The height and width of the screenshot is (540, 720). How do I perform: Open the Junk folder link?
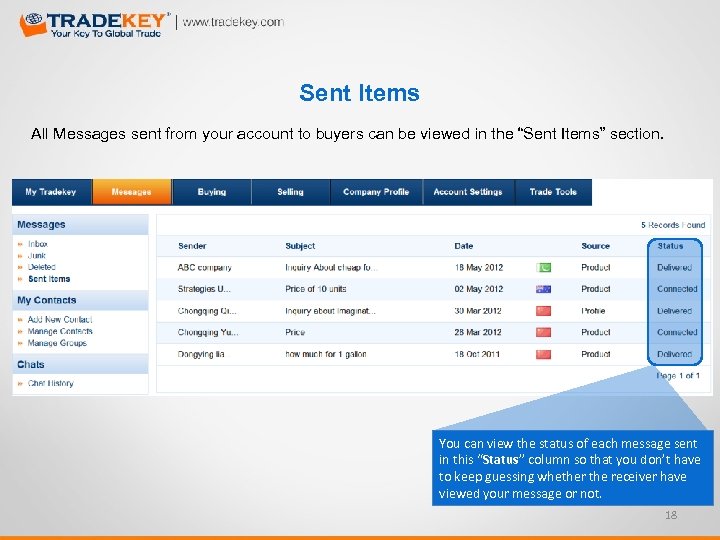(37, 255)
